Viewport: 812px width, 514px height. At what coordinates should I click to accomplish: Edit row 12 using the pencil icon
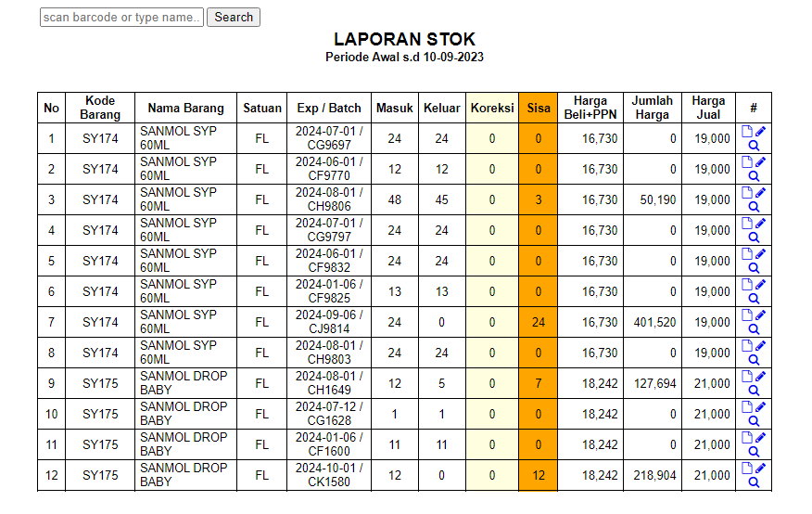pyautogui.click(x=761, y=469)
